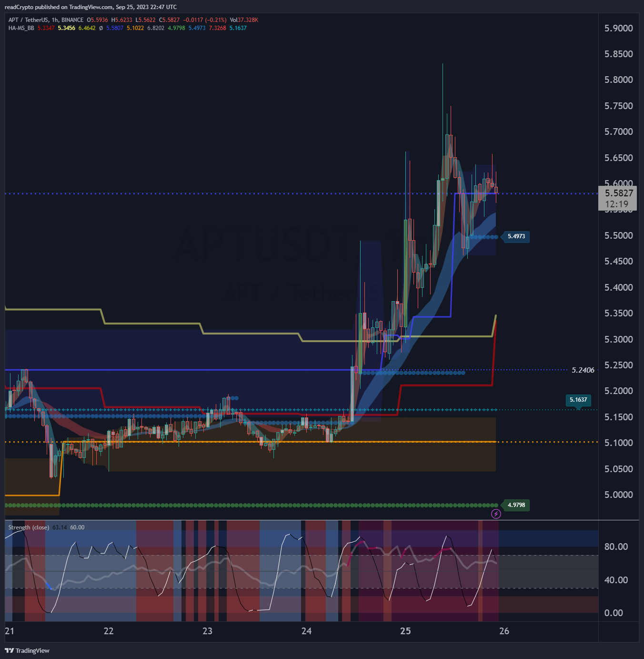Click the 5.0000 price axis label
Screen dimensions: 644x659
pyautogui.click(x=619, y=495)
